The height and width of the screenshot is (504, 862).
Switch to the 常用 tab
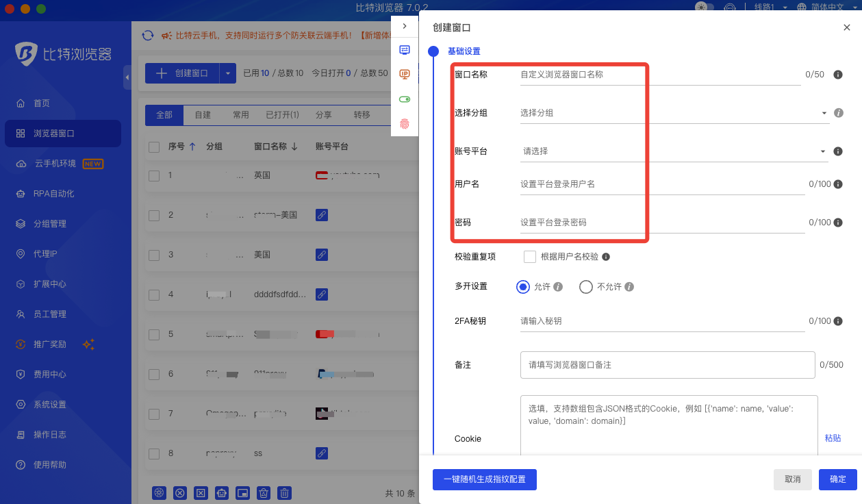pyautogui.click(x=241, y=115)
